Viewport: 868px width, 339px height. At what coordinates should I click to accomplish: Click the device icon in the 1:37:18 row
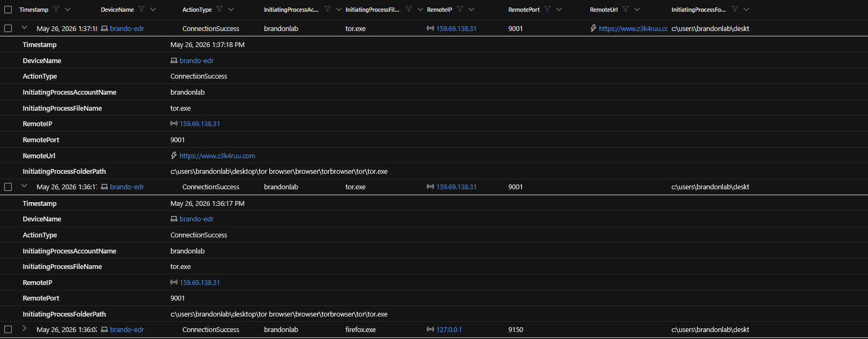click(x=104, y=28)
